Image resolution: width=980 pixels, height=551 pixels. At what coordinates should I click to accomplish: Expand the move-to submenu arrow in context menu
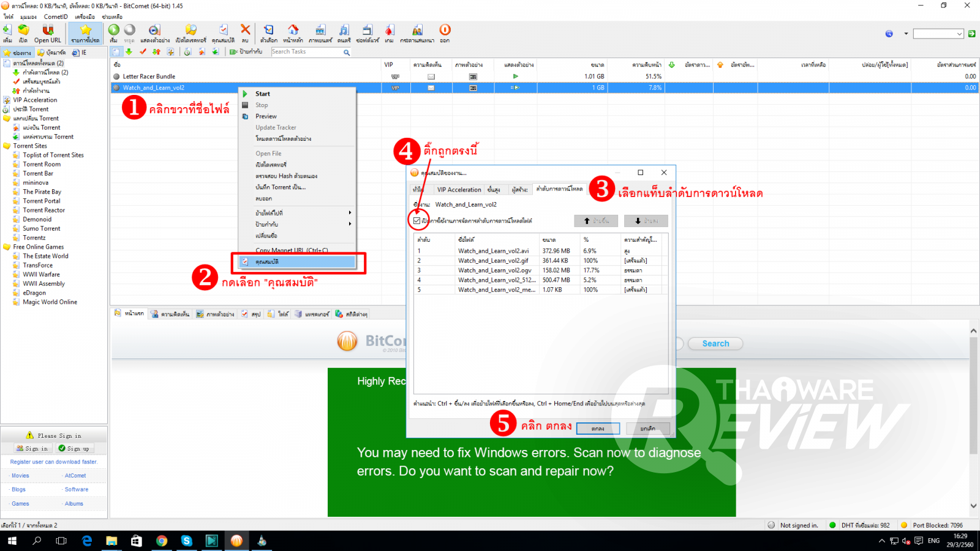(x=350, y=212)
